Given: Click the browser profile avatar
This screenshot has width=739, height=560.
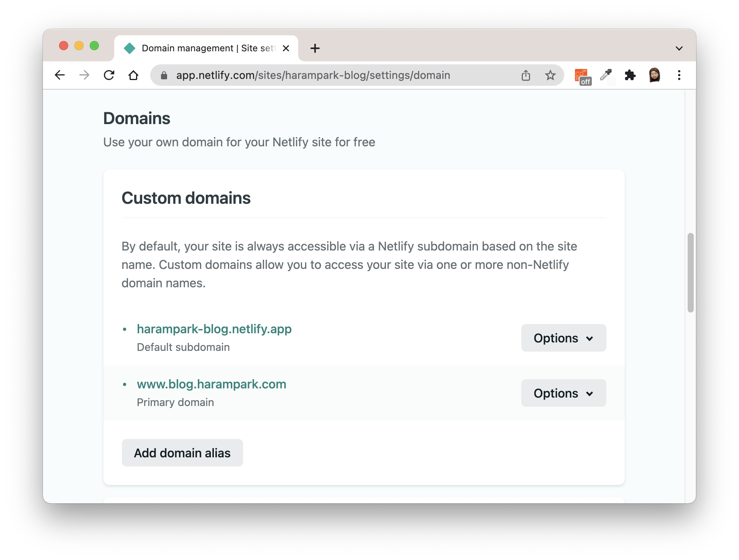Looking at the screenshot, I should 655,75.
